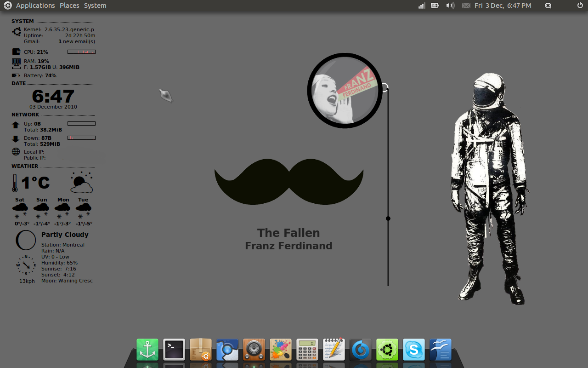Screen dimensions: 588x368
Task: Click the 'Total: 529MiB' download total
Action: 43,144
